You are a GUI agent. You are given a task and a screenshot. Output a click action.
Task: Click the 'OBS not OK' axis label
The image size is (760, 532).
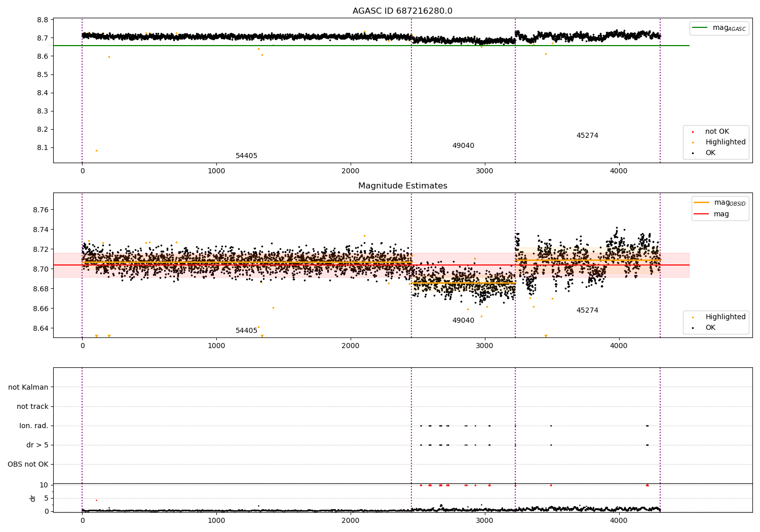(28, 465)
